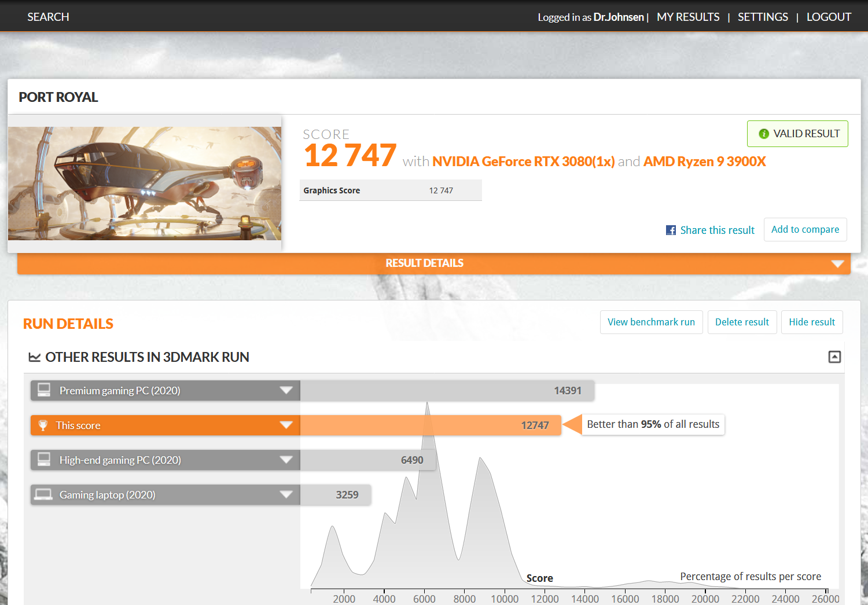Click the trophy icon on This score row
The image size is (868, 605).
click(43, 426)
